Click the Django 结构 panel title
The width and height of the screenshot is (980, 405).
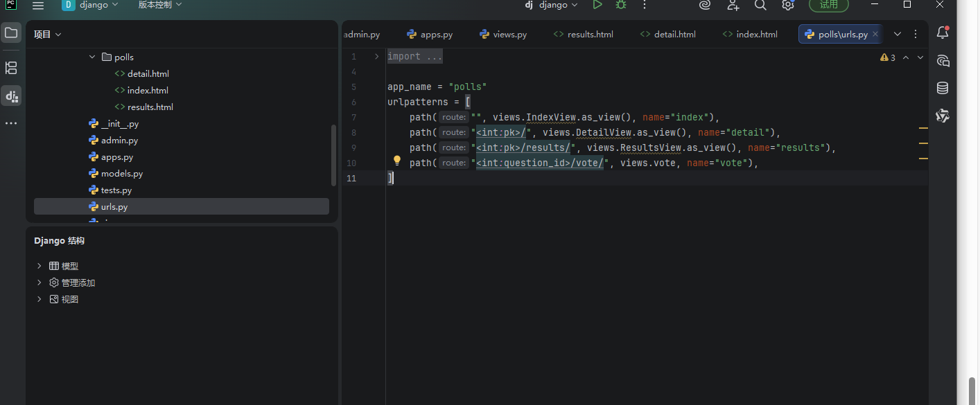point(59,241)
